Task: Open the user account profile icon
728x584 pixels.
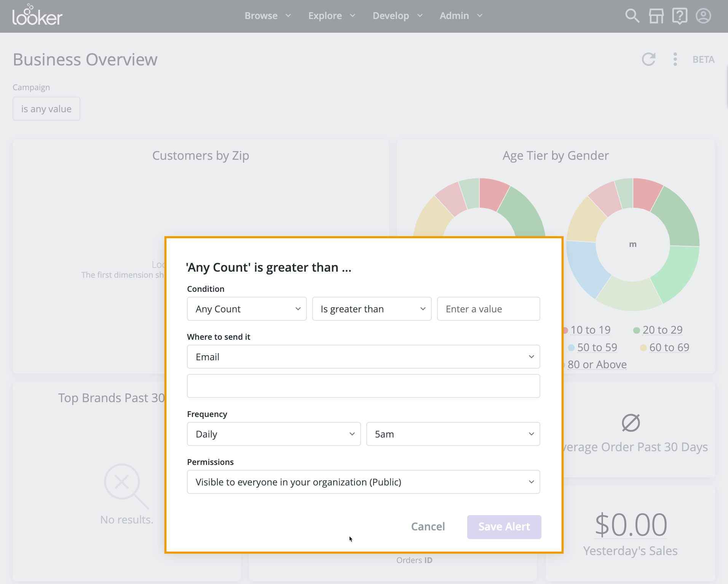Action: click(703, 16)
